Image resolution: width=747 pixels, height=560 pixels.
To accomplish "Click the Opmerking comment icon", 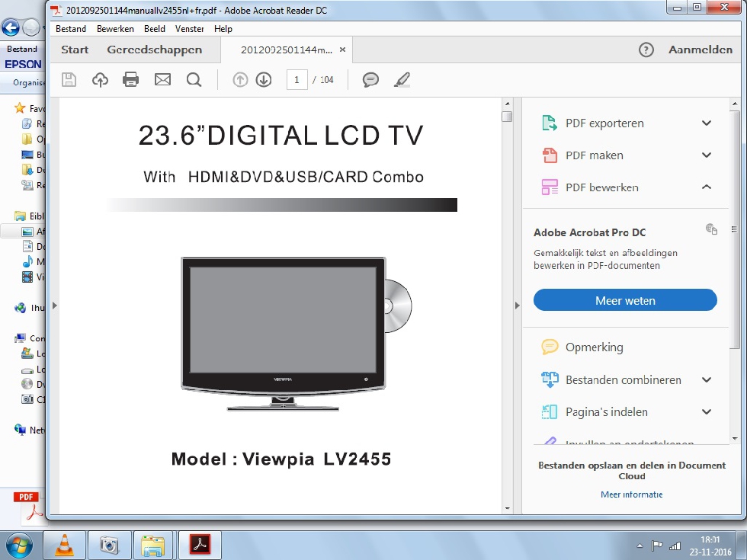I will (x=550, y=347).
